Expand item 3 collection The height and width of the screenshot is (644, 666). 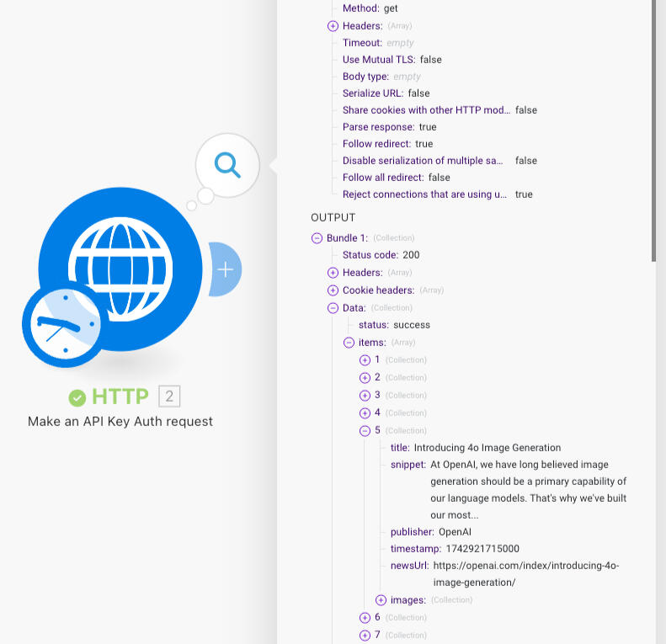pos(365,396)
